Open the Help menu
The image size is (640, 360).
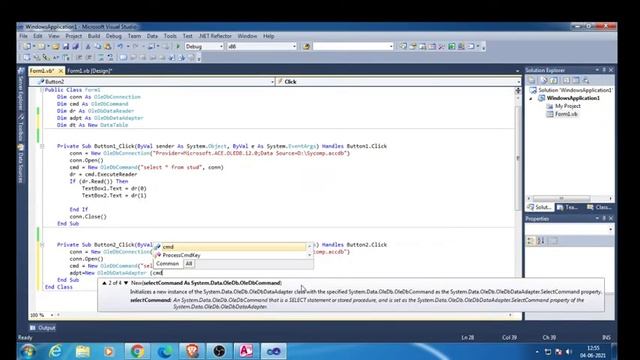pos(269,36)
